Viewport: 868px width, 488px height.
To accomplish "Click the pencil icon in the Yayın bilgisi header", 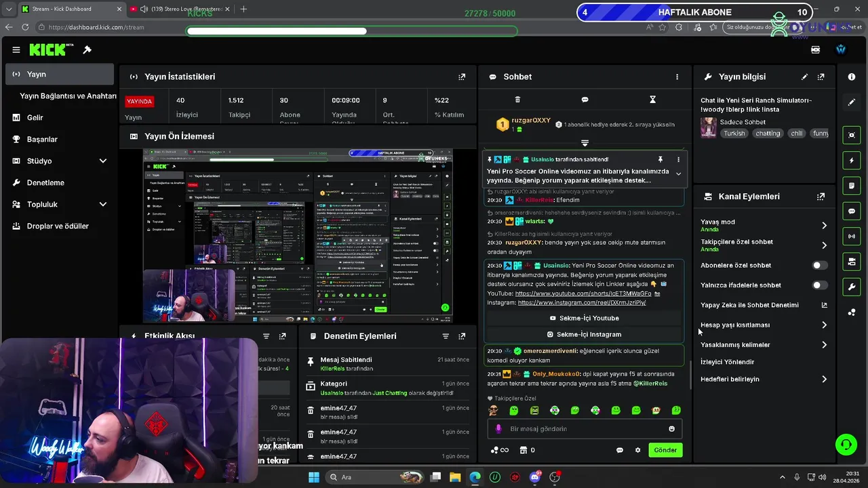I will click(804, 77).
